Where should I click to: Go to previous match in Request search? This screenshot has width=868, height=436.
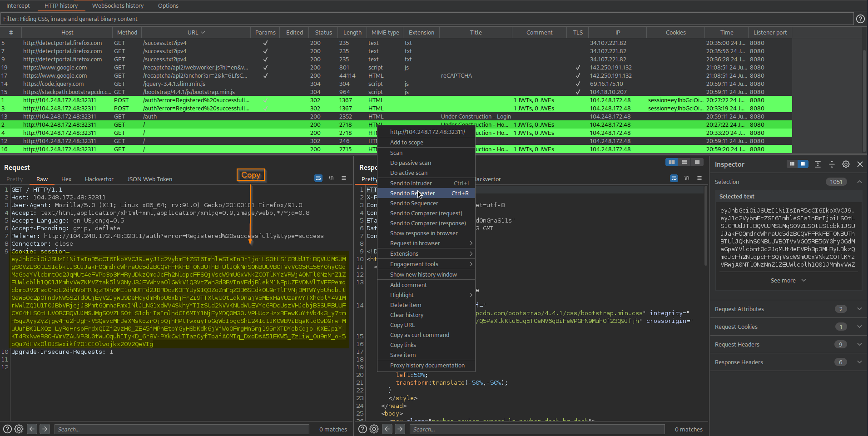point(32,429)
